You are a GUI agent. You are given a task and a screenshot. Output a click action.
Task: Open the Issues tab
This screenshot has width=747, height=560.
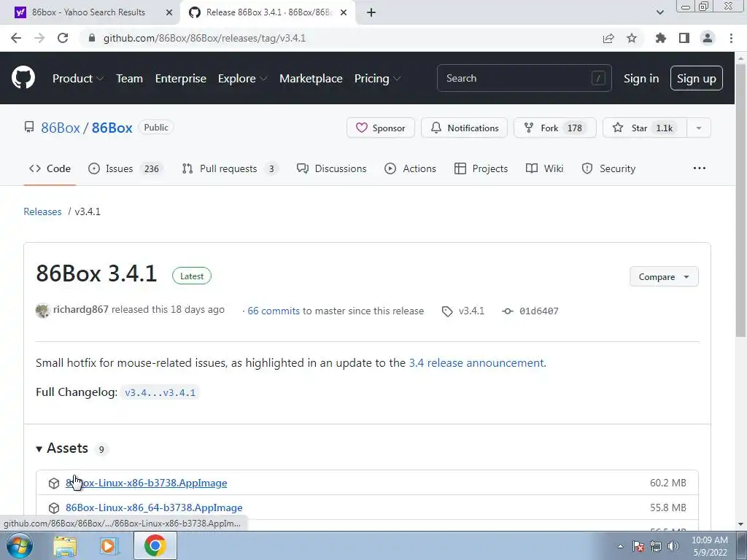click(125, 168)
